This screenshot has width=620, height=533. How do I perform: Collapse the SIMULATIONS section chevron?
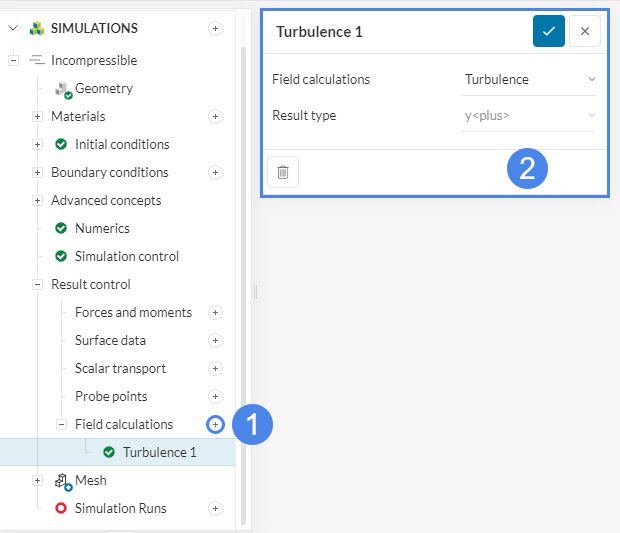coord(13,28)
